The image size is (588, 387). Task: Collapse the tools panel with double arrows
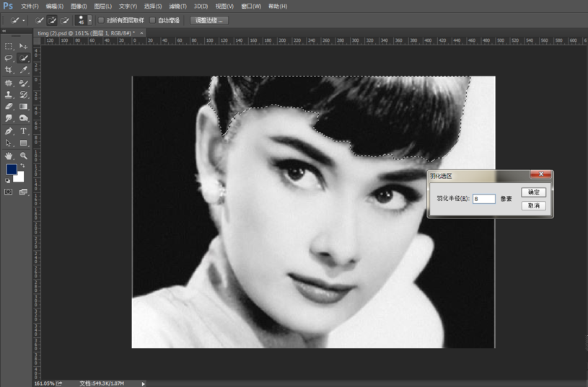tap(5, 32)
